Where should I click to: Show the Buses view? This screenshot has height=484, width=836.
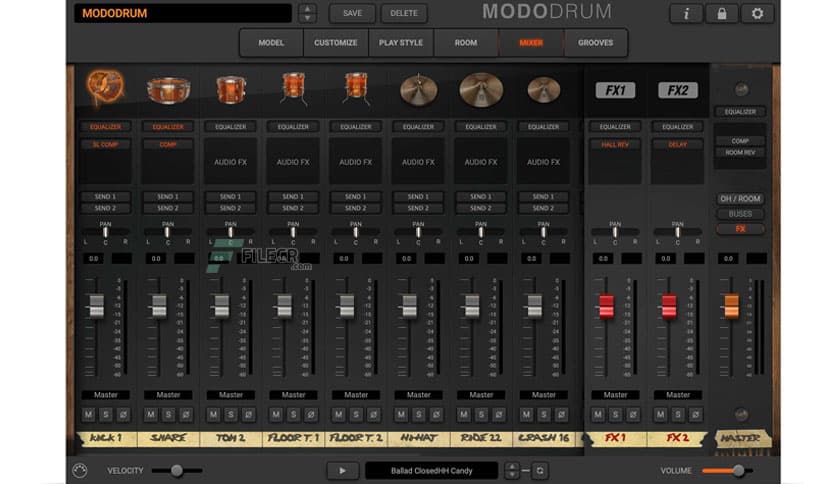(740, 214)
